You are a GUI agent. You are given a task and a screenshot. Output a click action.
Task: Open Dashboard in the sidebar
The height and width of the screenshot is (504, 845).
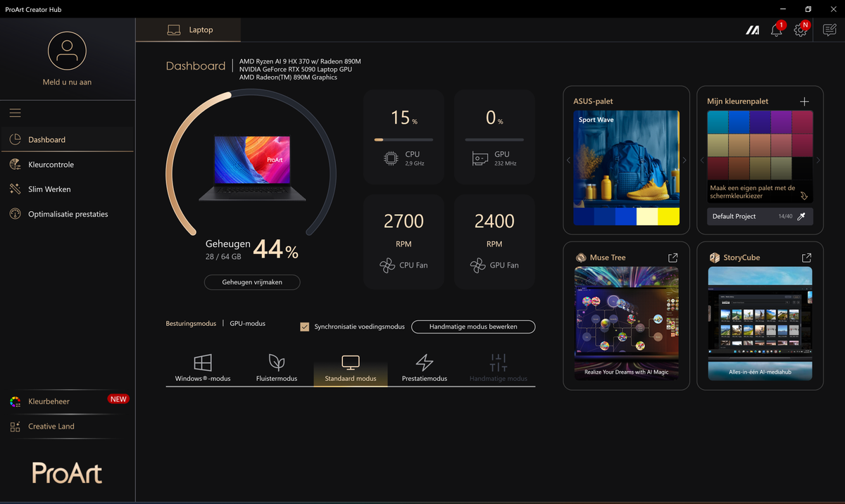[67, 139]
